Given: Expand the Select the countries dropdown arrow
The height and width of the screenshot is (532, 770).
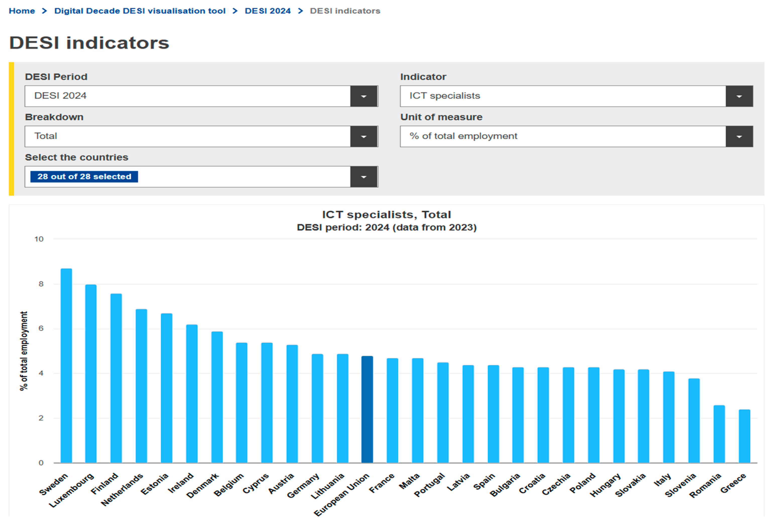Looking at the screenshot, I should (364, 177).
